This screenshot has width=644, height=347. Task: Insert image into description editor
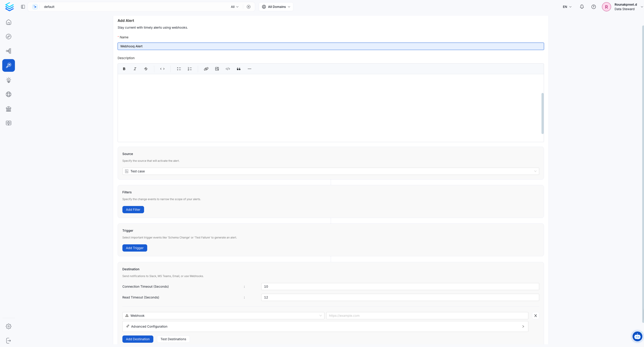(217, 69)
